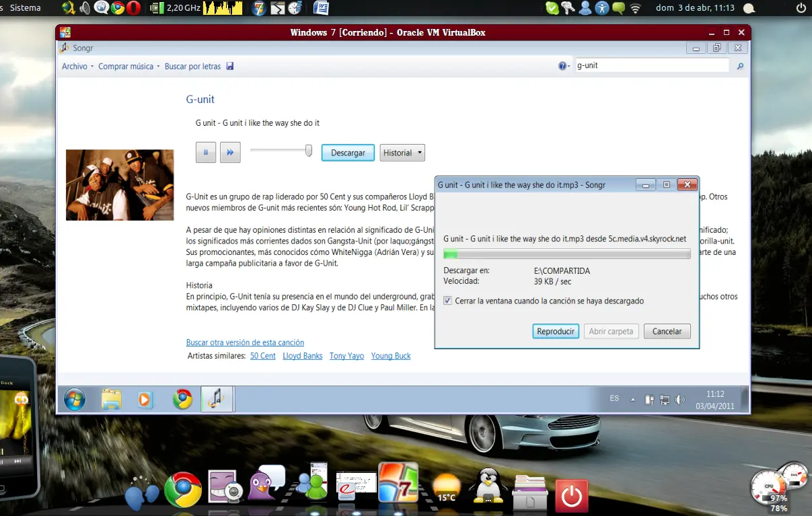Image resolution: width=812 pixels, height=516 pixels.
Task: Click the Windows Start orb
Action: coord(75,400)
